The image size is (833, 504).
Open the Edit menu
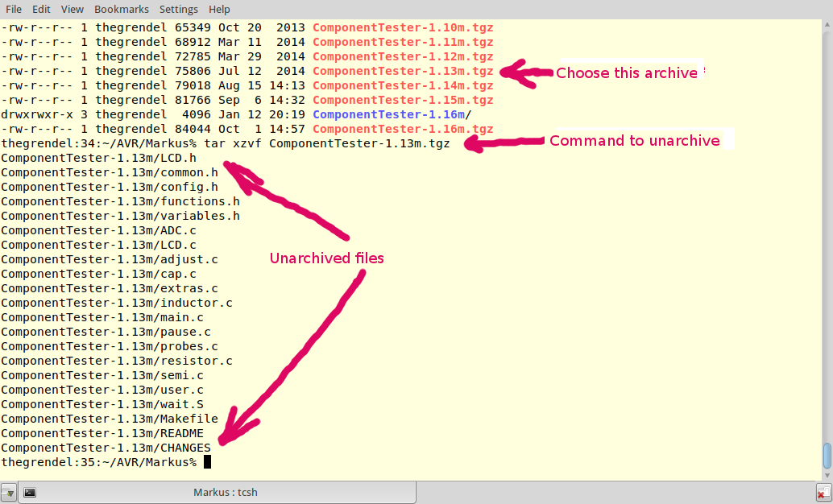[x=40, y=9]
